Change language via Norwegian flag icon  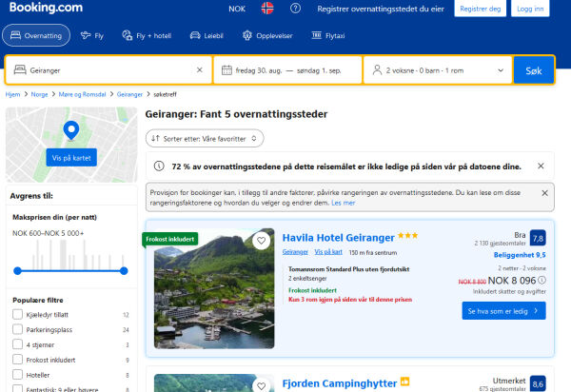click(267, 8)
